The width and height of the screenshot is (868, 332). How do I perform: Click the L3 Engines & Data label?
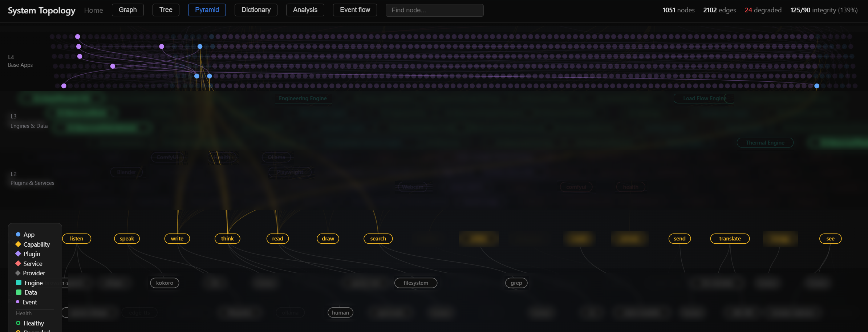coord(29,121)
